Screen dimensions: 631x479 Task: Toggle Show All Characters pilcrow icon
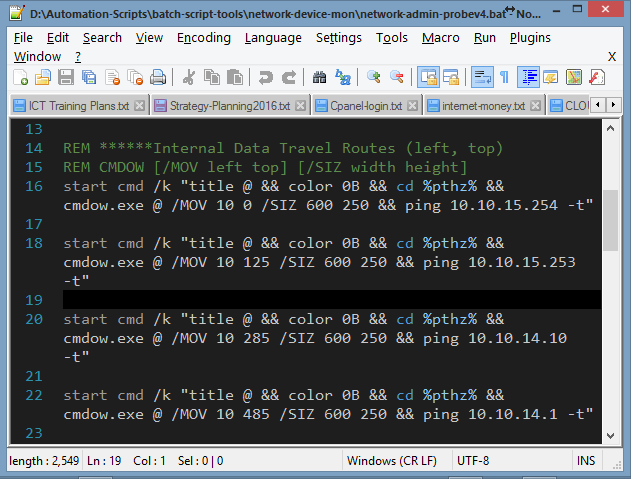[x=504, y=77]
